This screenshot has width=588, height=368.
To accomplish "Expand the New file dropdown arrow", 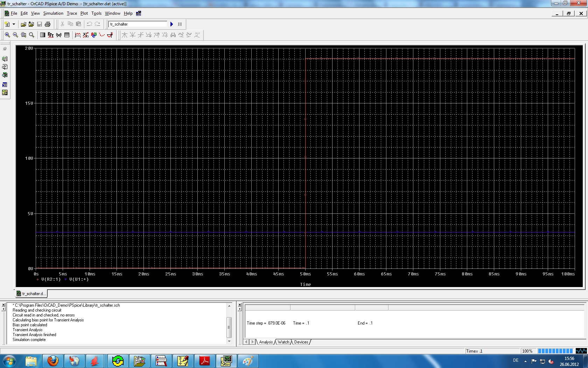I will tap(14, 24).
